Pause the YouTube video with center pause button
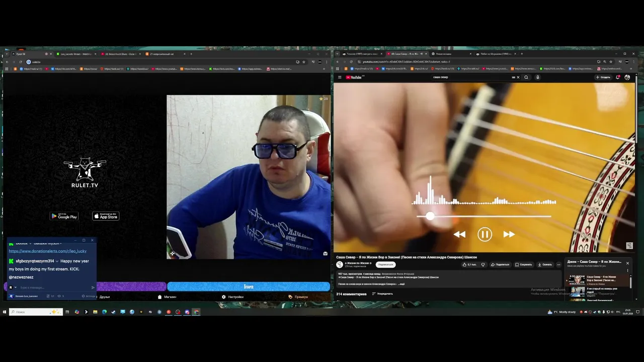 coord(485,234)
